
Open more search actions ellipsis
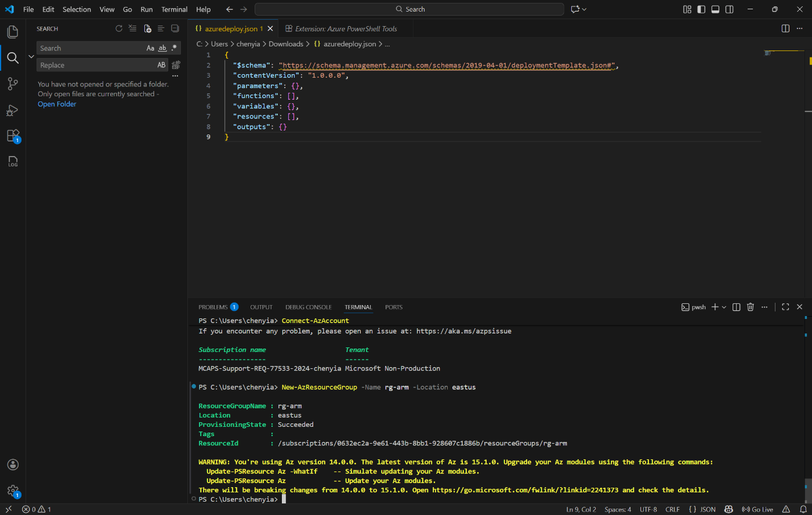(175, 75)
